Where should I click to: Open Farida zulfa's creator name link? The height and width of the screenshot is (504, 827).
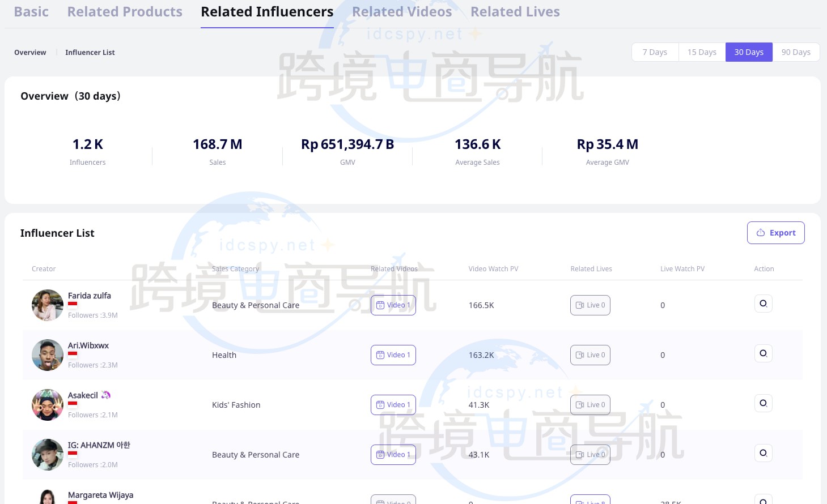pyautogui.click(x=89, y=295)
